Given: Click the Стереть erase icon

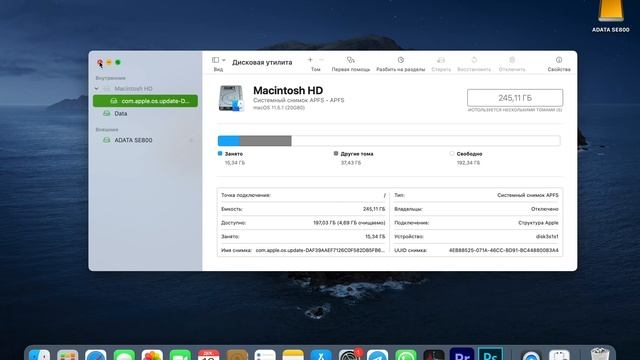Looking at the screenshot, I should (441, 60).
